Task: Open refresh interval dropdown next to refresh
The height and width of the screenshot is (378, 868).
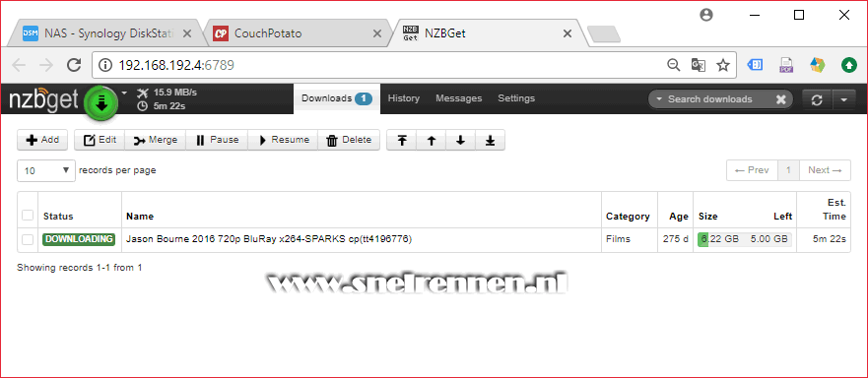Action: pos(843,99)
